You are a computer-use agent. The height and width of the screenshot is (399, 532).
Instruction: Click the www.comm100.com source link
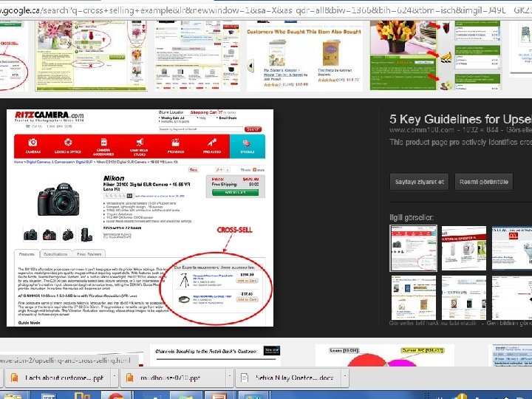pos(421,130)
